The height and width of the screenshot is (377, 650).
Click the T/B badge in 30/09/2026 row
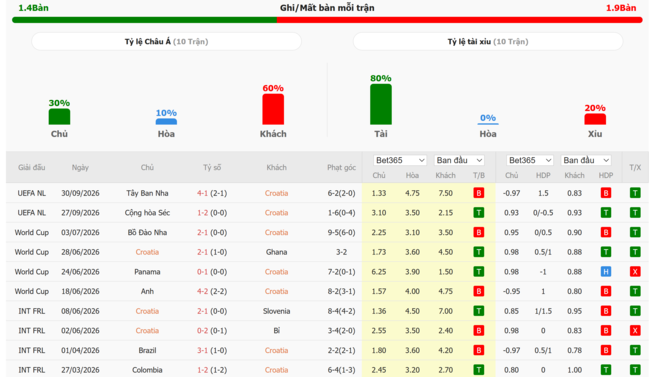point(478,193)
